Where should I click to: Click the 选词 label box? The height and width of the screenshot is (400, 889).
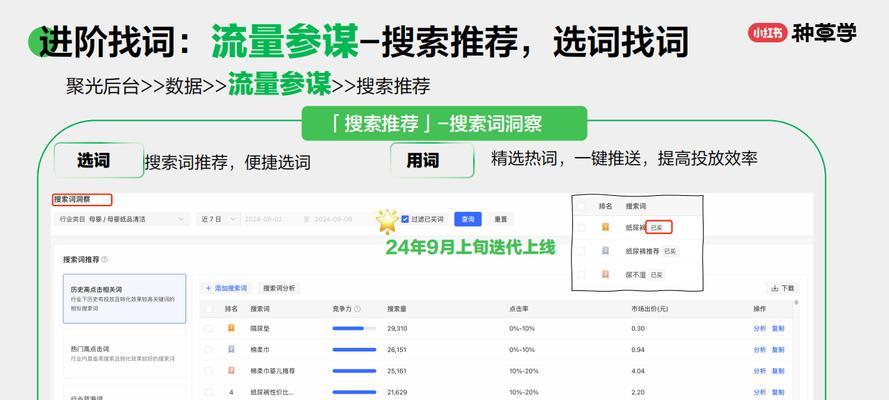(x=98, y=161)
